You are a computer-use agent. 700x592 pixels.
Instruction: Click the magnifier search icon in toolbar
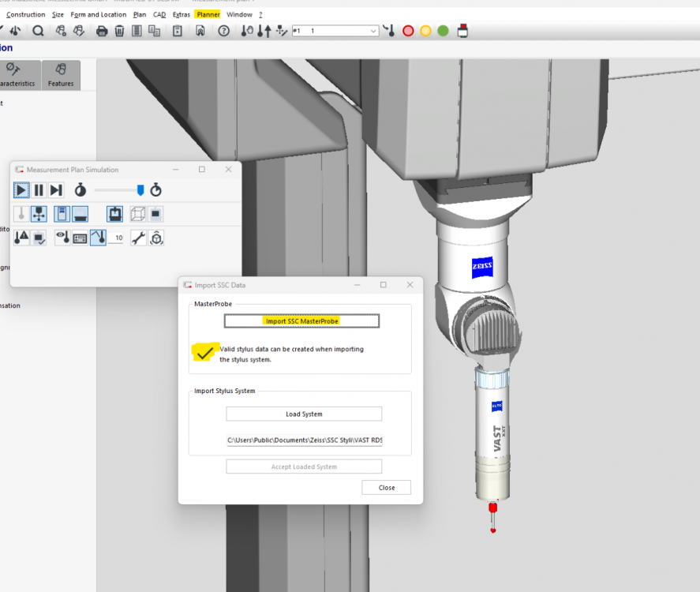coord(38,31)
